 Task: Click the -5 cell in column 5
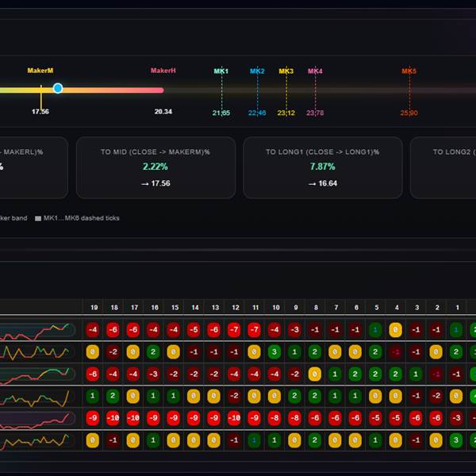click(x=375, y=418)
